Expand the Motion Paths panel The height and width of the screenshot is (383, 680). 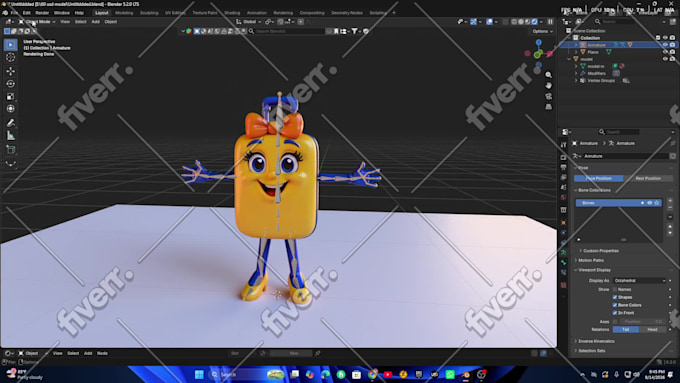click(x=591, y=260)
